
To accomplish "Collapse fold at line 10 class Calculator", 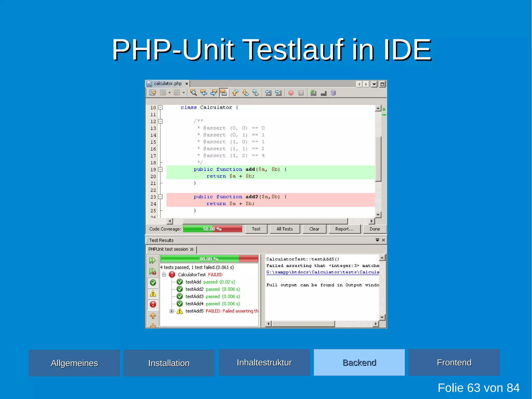I will pyautogui.click(x=161, y=107).
